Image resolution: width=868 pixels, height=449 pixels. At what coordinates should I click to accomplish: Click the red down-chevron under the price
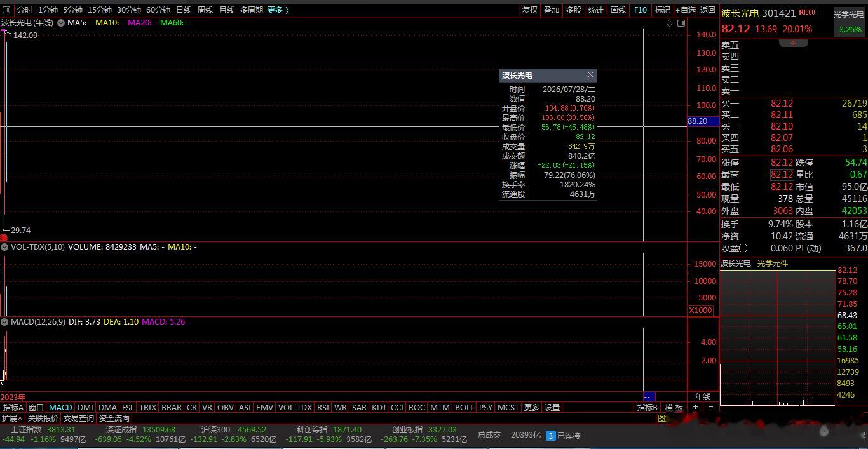tap(793, 43)
